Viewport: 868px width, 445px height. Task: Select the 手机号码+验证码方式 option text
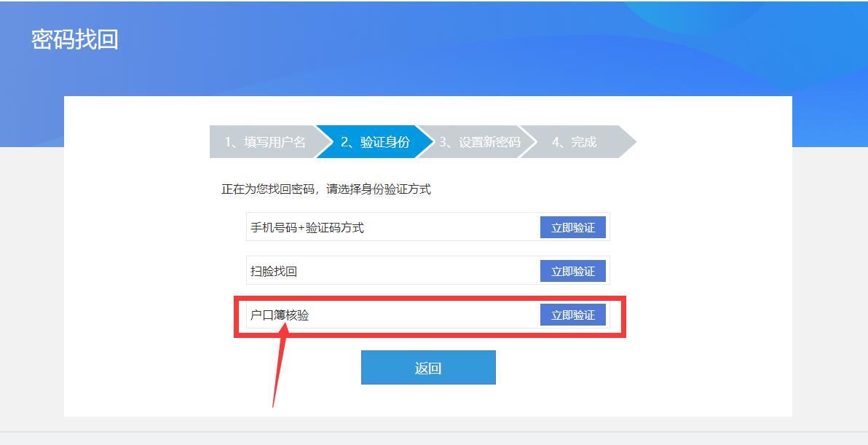[x=307, y=227]
